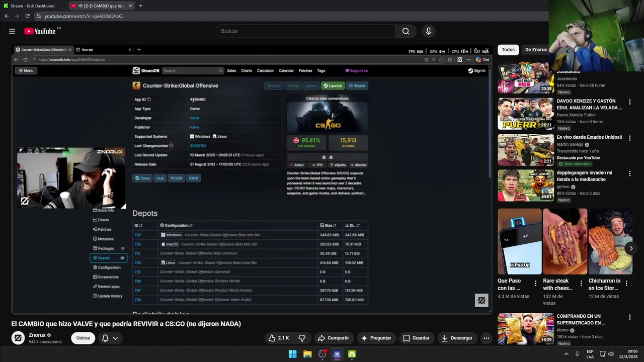Go forward in browser history
The width and height of the screenshot is (644, 362).
(17, 16)
